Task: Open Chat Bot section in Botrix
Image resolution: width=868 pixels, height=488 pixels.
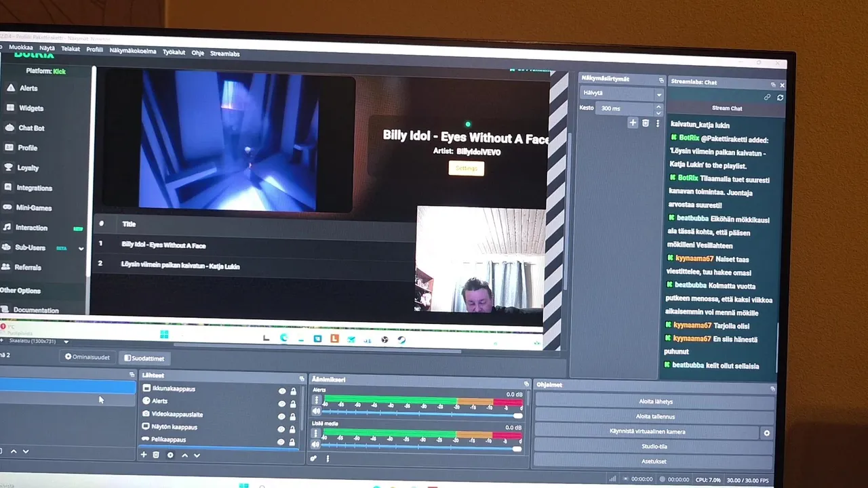Action: point(31,128)
